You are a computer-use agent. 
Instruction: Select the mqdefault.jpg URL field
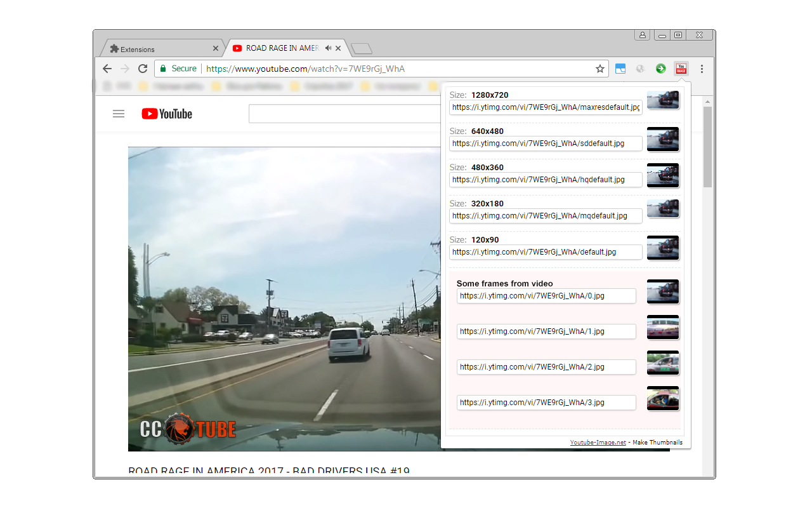(546, 216)
